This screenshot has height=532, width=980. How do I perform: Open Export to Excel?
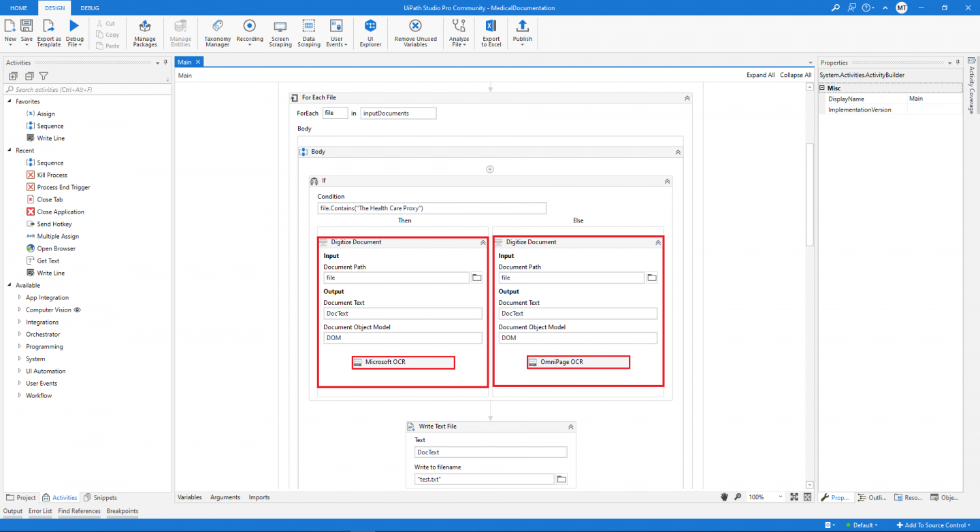[x=491, y=33]
